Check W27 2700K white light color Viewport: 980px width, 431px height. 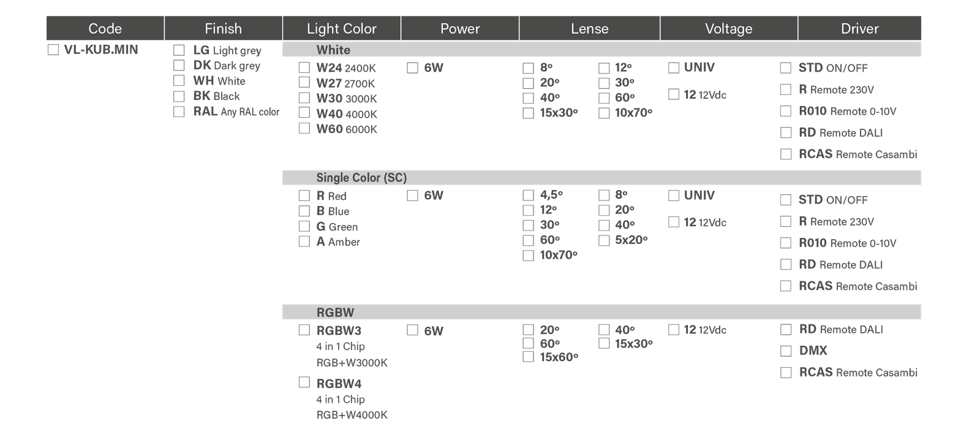304,82
